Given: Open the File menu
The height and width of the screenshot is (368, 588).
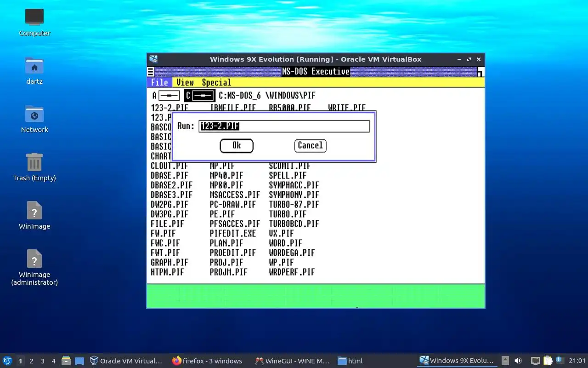Looking at the screenshot, I should click(159, 82).
